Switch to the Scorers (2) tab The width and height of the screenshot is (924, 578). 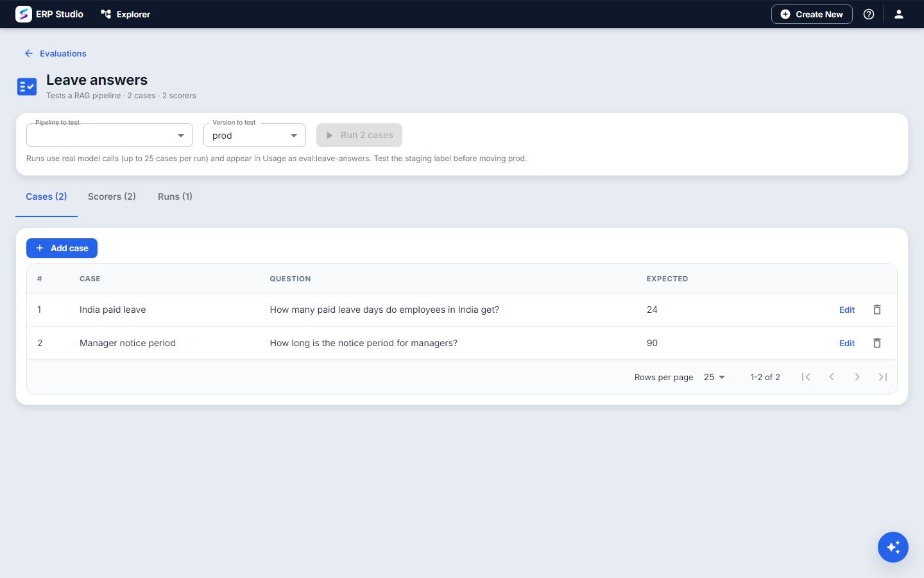coord(112,197)
